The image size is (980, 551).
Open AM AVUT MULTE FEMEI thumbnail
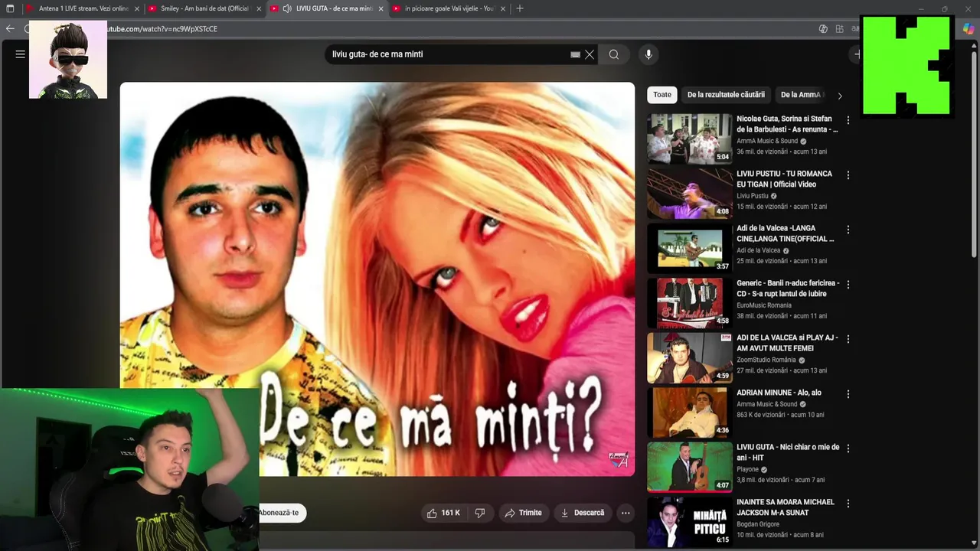pos(690,357)
